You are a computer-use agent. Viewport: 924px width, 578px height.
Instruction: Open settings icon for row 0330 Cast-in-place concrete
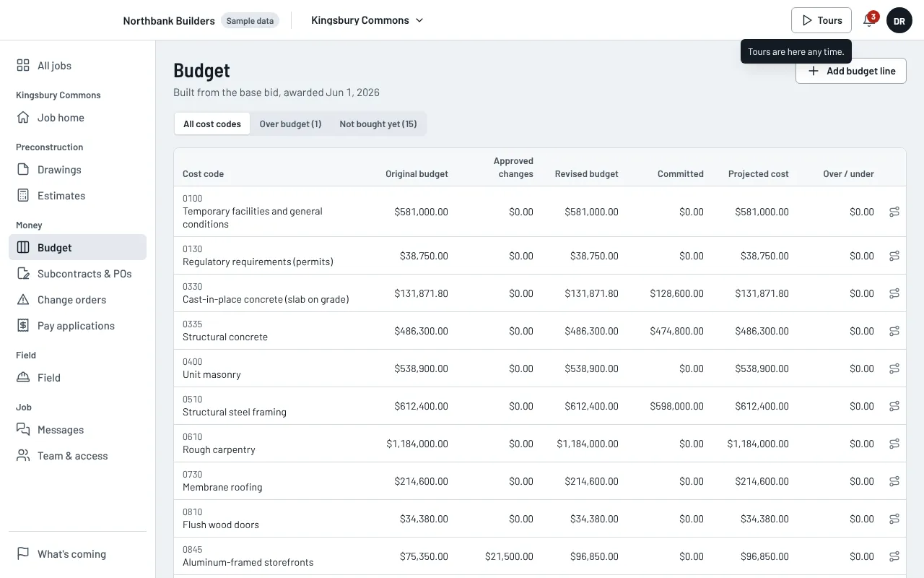(894, 293)
